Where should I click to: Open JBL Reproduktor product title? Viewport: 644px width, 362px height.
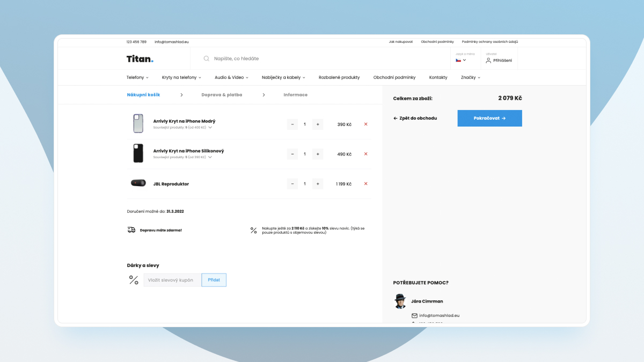click(x=171, y=184)
